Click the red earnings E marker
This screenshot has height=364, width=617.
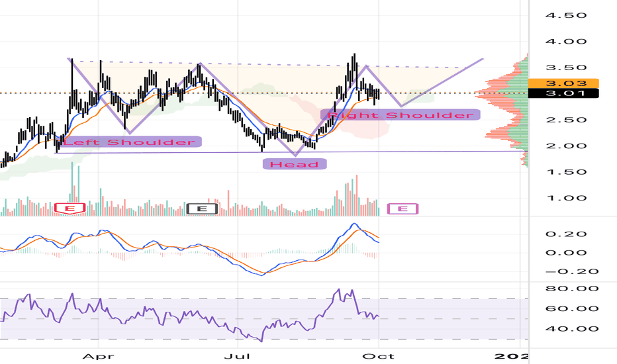(70, 208)
